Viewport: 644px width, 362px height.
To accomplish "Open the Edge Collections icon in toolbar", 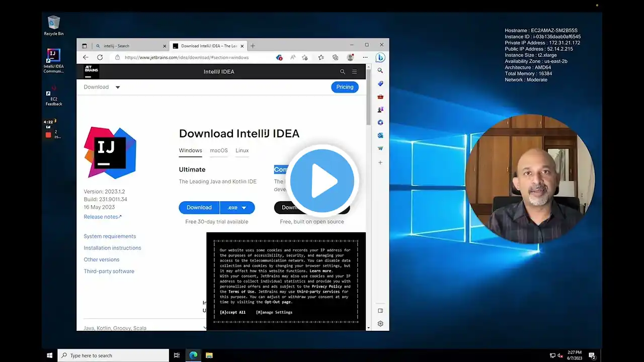I will (335, 57).
